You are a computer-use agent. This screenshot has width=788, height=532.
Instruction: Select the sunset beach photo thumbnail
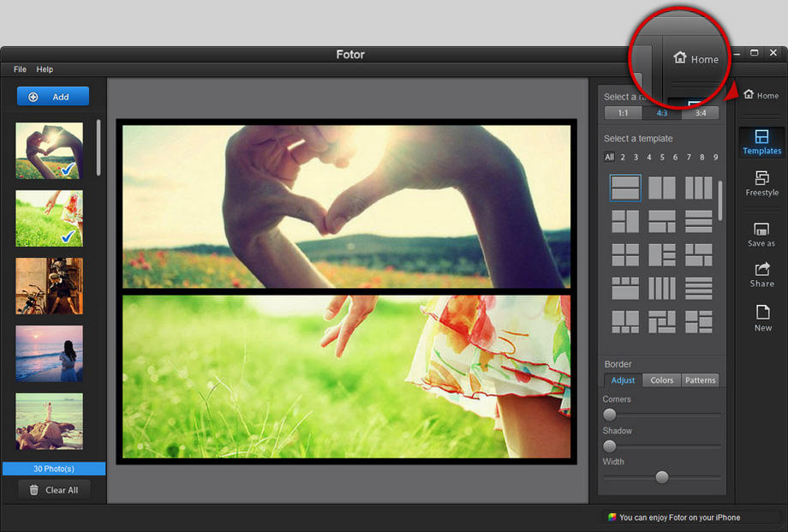(50, 353)
